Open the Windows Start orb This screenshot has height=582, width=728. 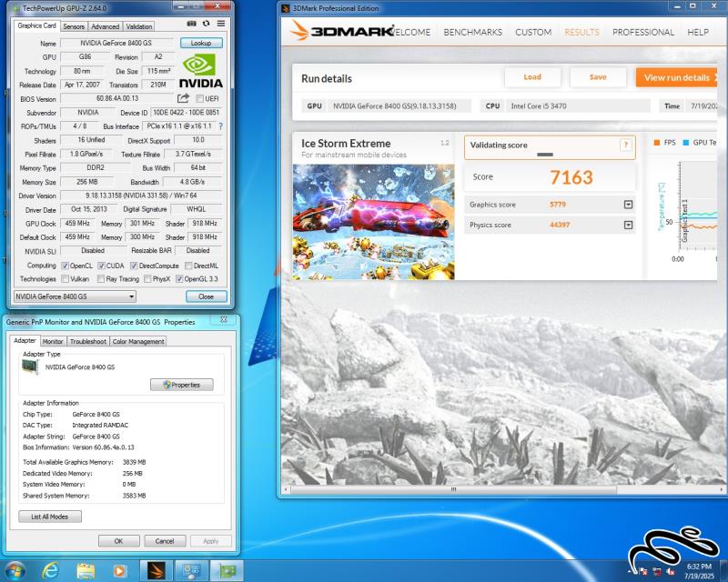[x=15, y=570]
